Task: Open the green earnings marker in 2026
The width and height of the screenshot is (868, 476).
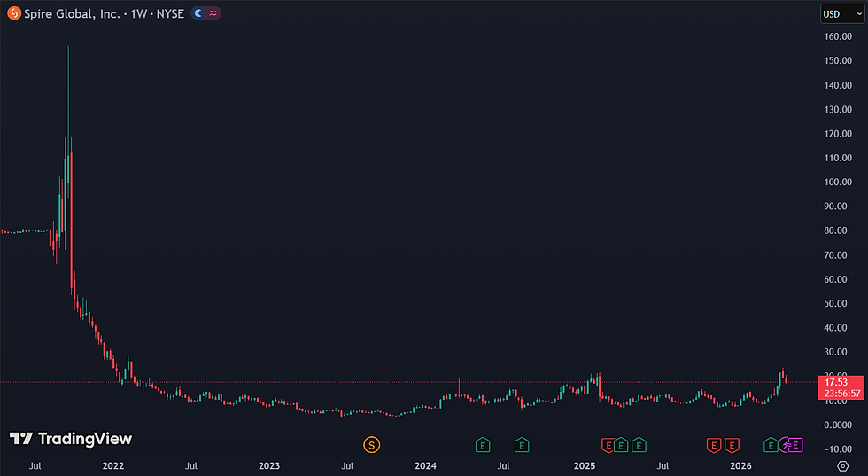Action: 771,444
